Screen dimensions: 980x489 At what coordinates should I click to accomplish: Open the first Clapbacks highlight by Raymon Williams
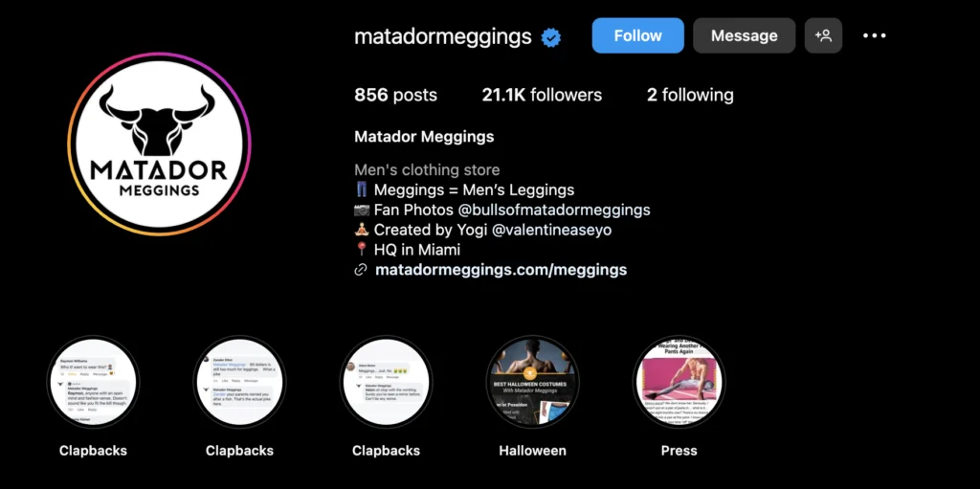tap(93, 382)
